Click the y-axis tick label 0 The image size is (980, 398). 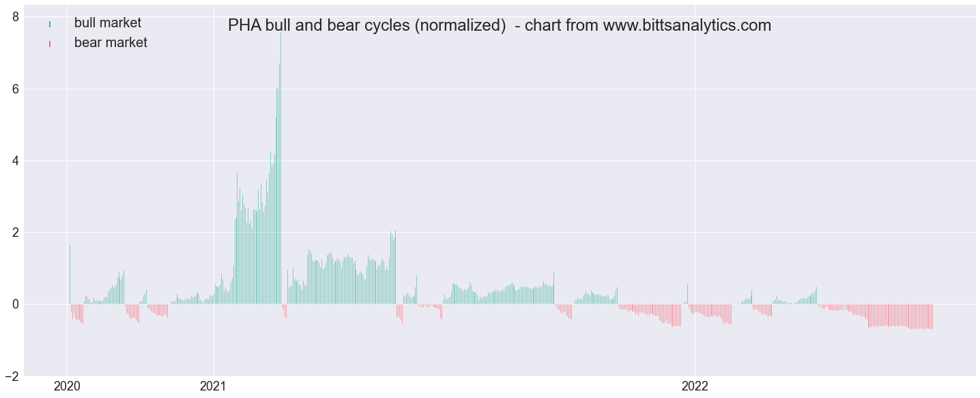click(16, 304)
